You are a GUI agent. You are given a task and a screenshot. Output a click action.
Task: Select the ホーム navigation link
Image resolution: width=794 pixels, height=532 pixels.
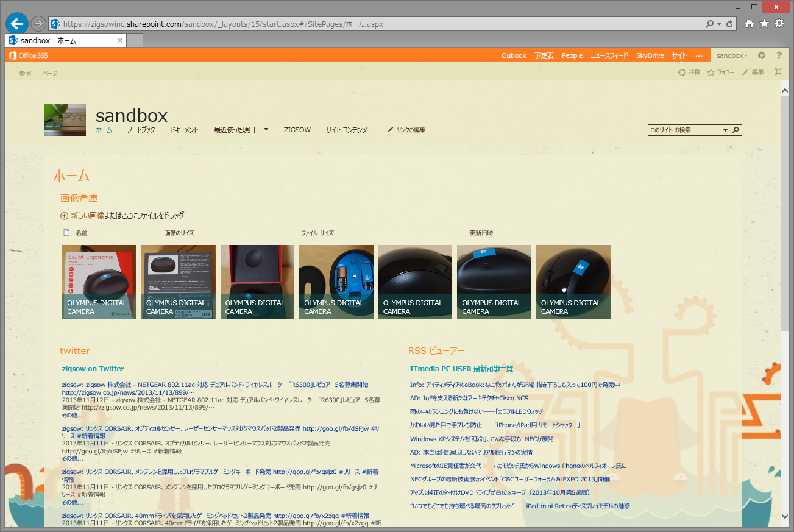point(104,130)
